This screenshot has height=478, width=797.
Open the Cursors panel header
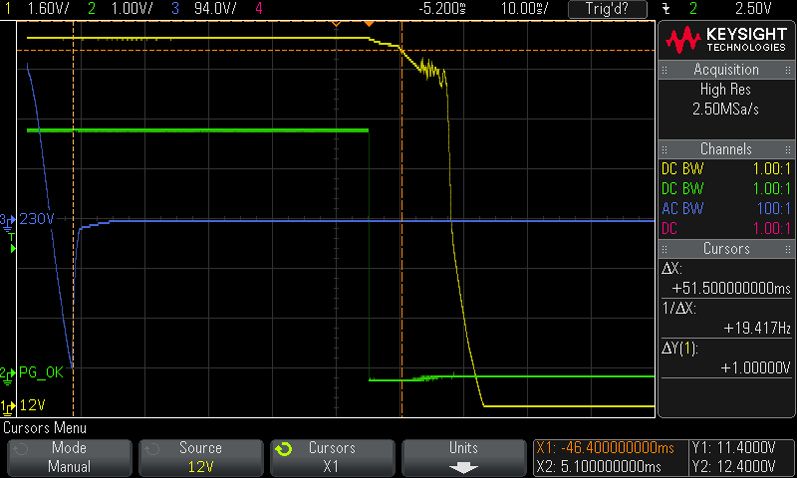(726, 249)
